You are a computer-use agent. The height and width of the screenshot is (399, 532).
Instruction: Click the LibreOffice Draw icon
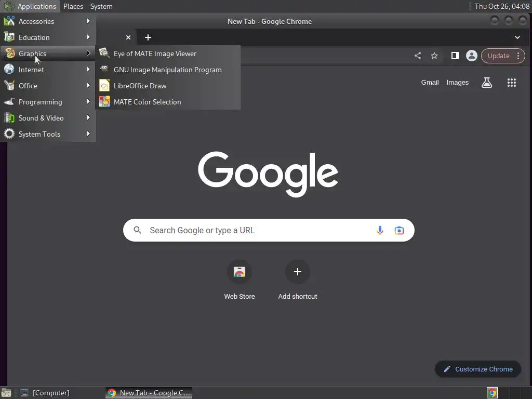point(104,86)
